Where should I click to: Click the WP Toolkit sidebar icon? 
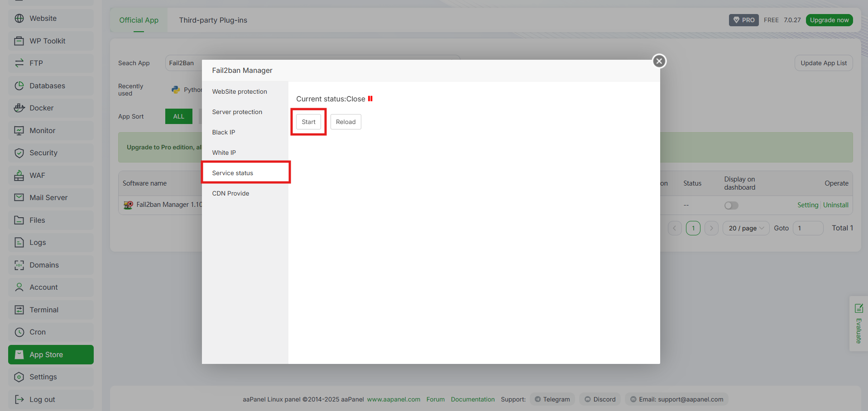(x=19, y=41)
